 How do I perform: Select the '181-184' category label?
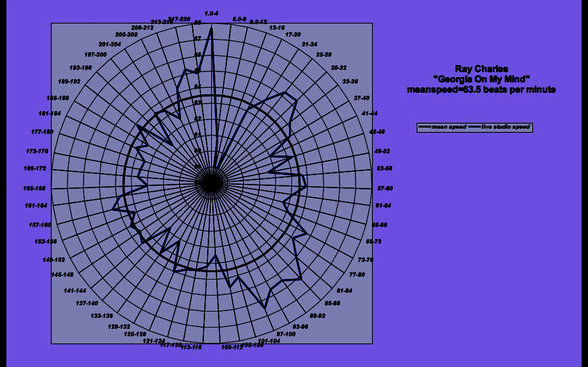pyautogui.click(x=50, y=113)
